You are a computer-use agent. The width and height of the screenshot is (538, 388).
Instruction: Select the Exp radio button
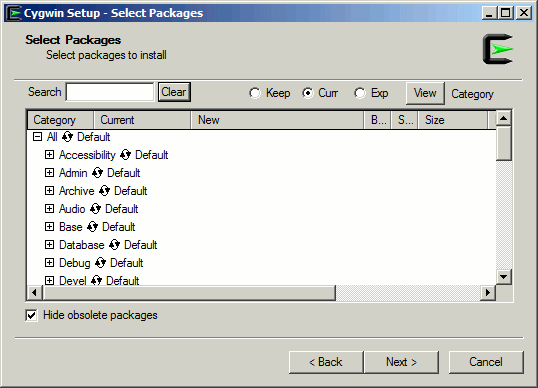tap(360, 93)
